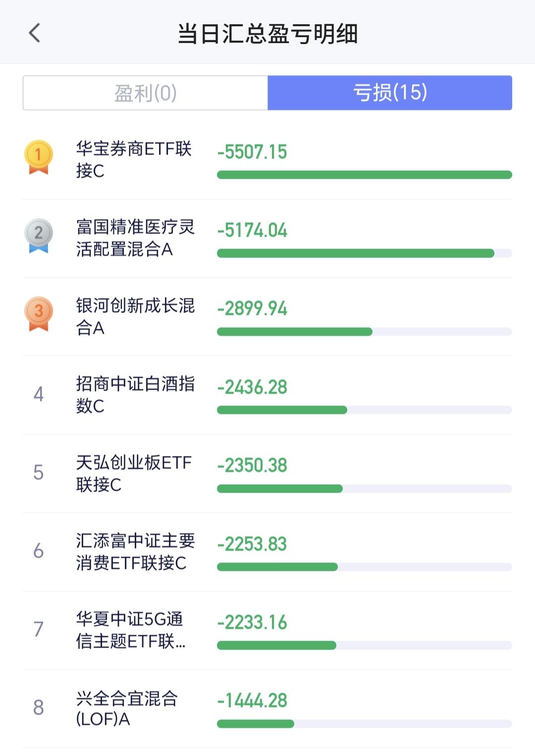Screen dimensions: 535x756
Task: Open 银河创新成长混合A fund entry
Action: coord(267,316)
